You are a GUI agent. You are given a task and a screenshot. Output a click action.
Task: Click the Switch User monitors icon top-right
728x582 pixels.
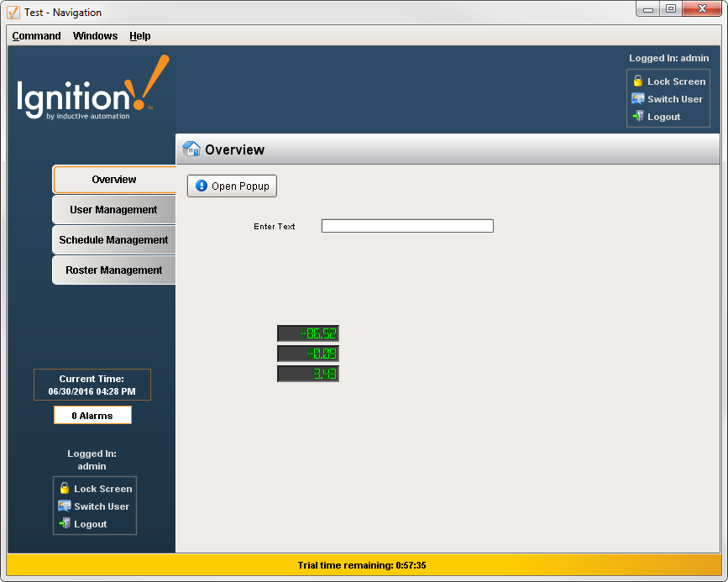[x=639, y=99]
